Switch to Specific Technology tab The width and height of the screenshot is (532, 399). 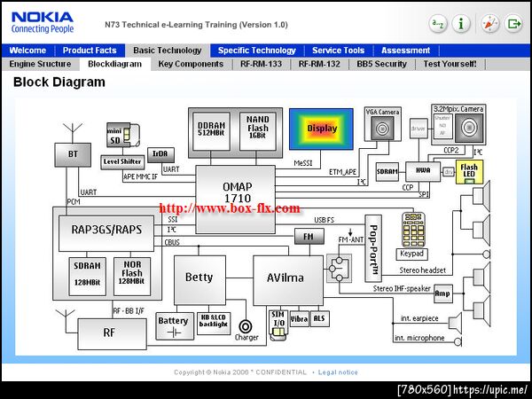tap(257, 51)
